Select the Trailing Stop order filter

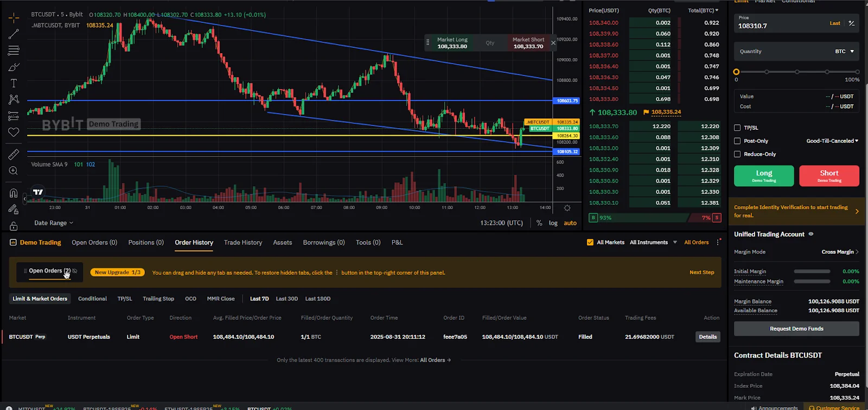tap(158, 299)
